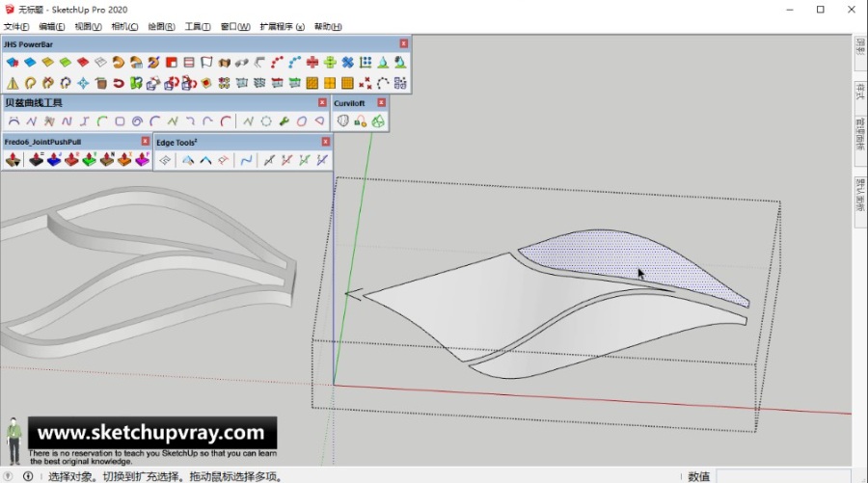Select the blue Joint Push Pull (J) tool
The height and width of the screenshot is (483, 868).
point(54,160)
